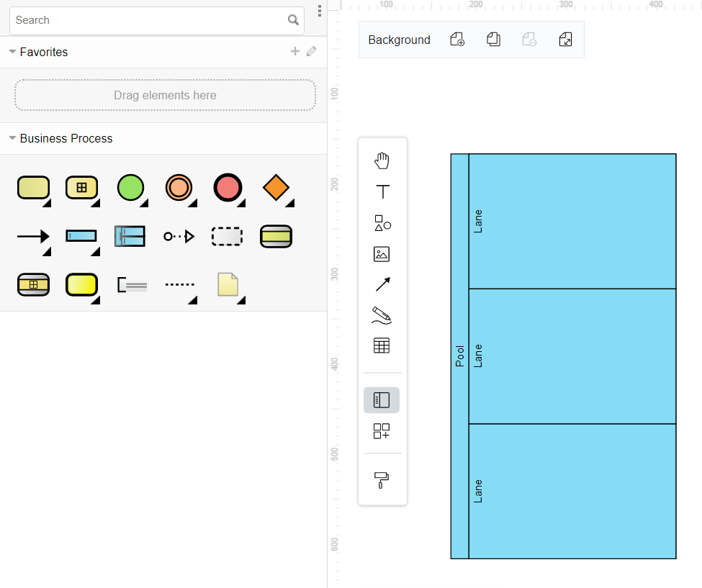The width and height of the screenshot is (702, 588).
Task: Collapse the Favorites section
Action: (x=12, y=52)
